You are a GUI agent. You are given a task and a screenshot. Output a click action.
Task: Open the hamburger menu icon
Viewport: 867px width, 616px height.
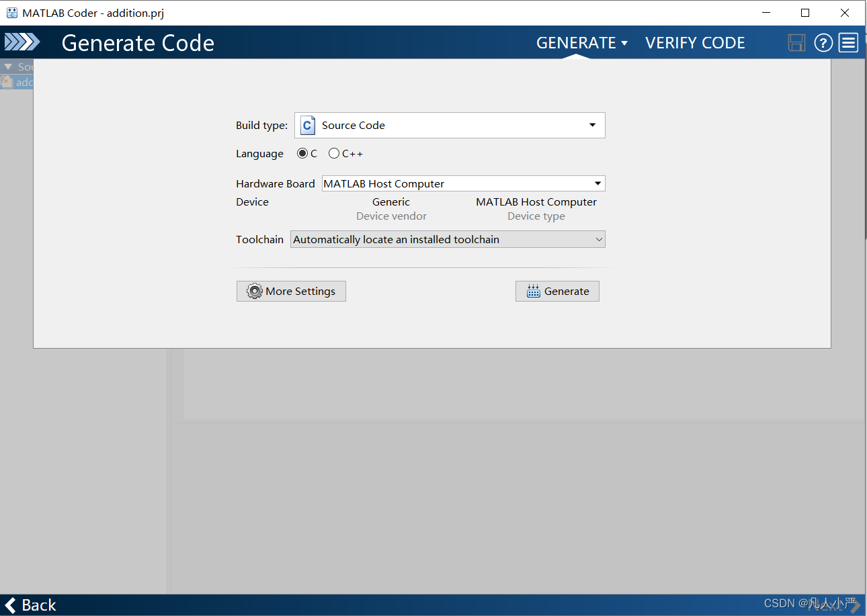849,43
